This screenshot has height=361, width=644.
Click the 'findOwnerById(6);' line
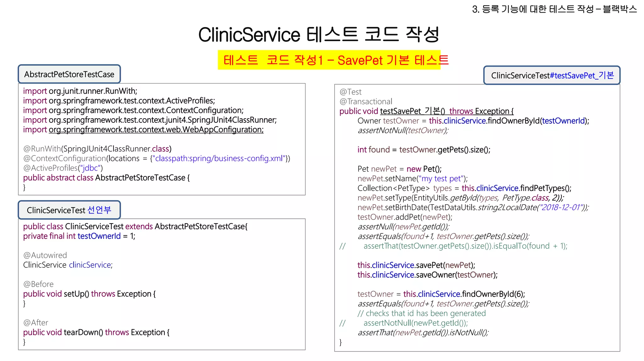click(x=441, y=294)
